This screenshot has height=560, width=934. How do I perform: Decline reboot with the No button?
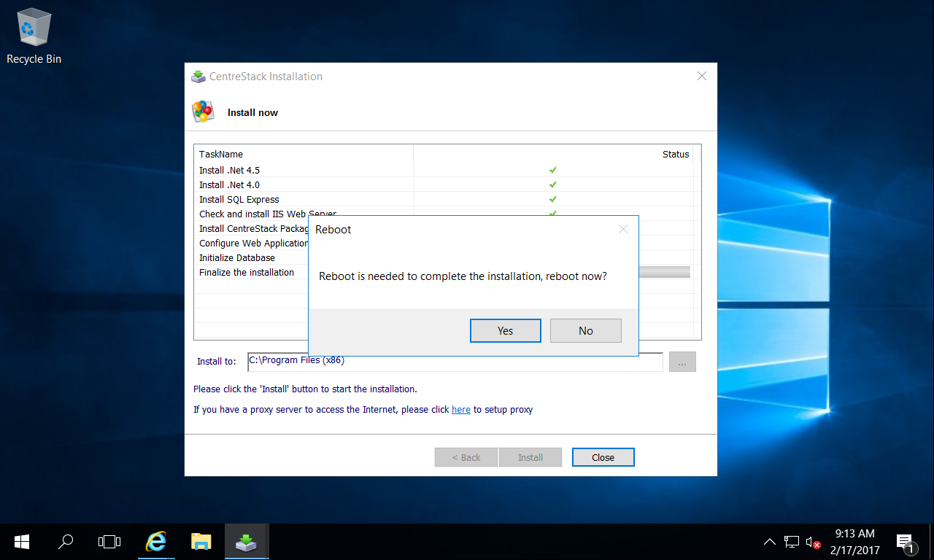[x=585, y=330]
